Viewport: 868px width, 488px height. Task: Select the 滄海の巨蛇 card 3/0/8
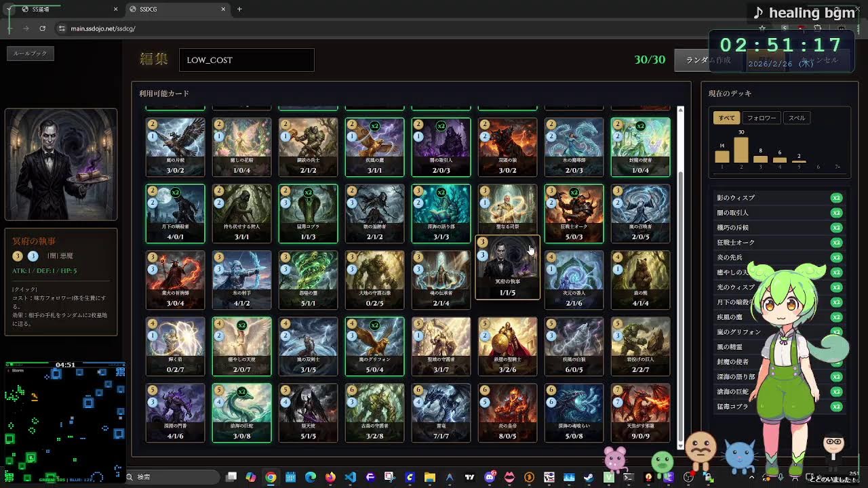pyautogui.click(x=241, y=413)
